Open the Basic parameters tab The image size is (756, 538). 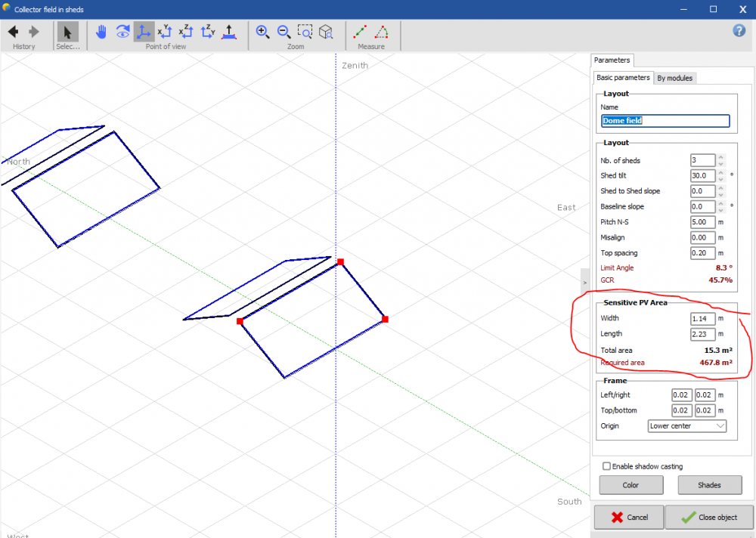(x=623, y=78)
